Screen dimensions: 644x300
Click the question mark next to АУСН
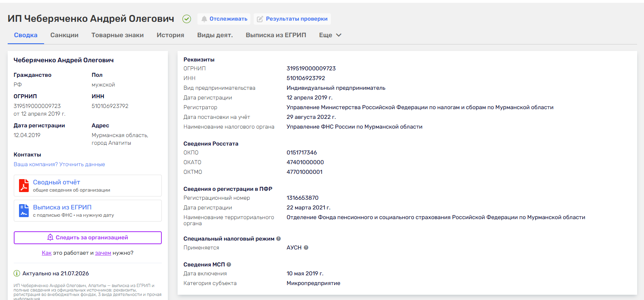pos(306,247)
